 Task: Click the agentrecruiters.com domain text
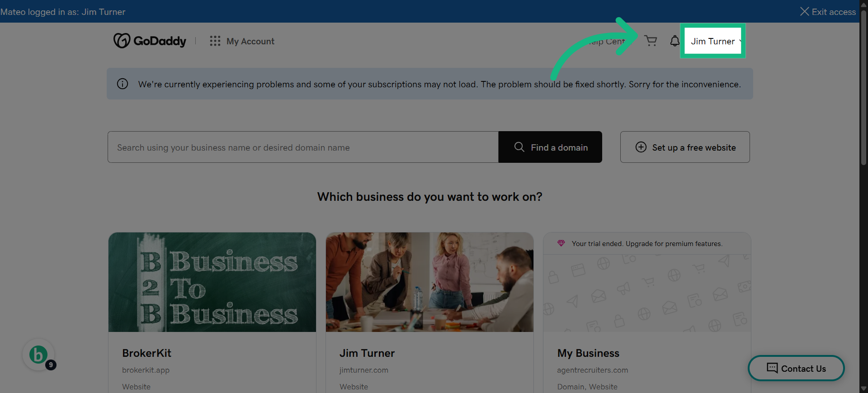[x=592, y=370]
